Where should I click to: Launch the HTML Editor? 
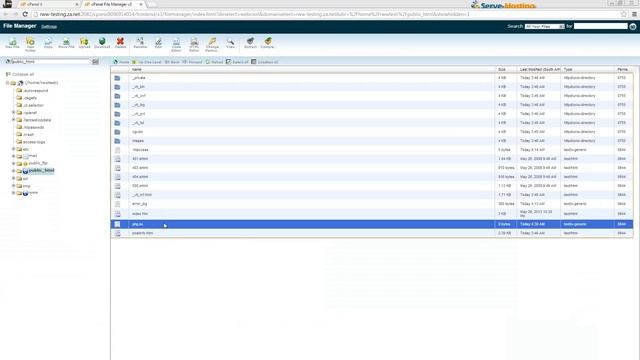[x=194, y=44]
